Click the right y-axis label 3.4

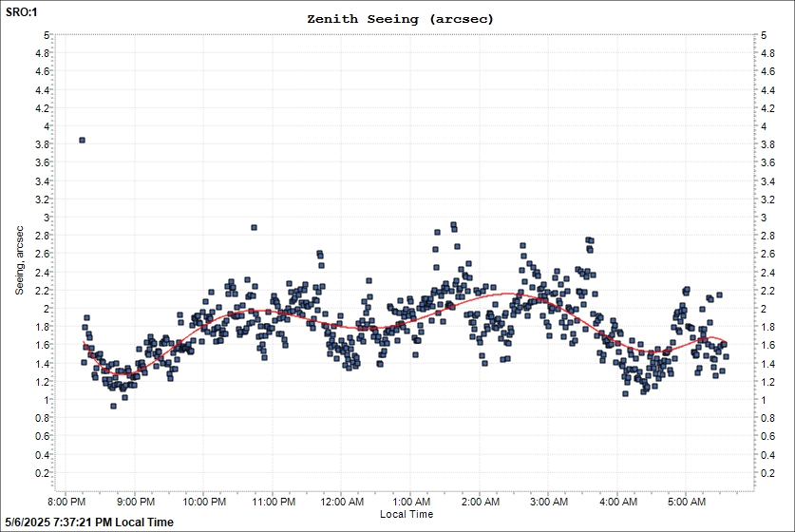(768, 181)
